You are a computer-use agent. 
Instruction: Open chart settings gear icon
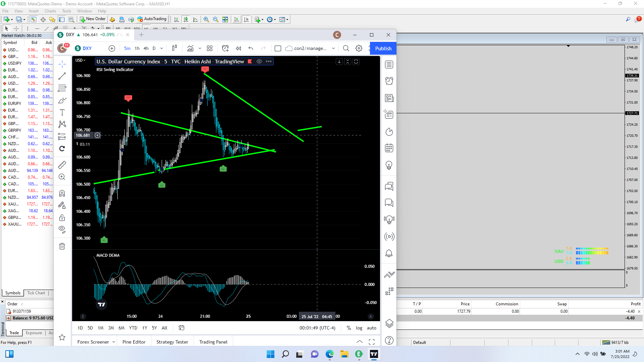coord(359,48)
